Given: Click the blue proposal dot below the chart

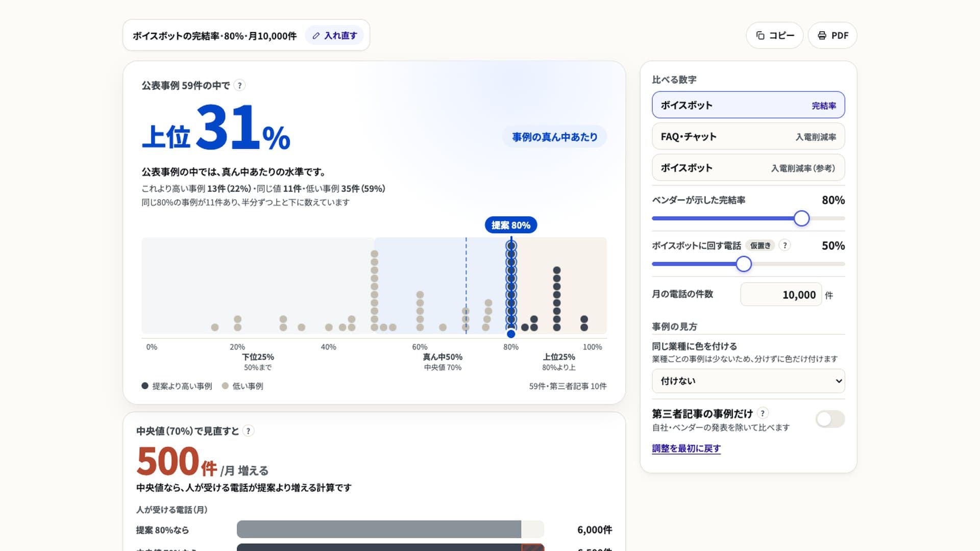Looking at the screenshot, I should tap(511, 334).
